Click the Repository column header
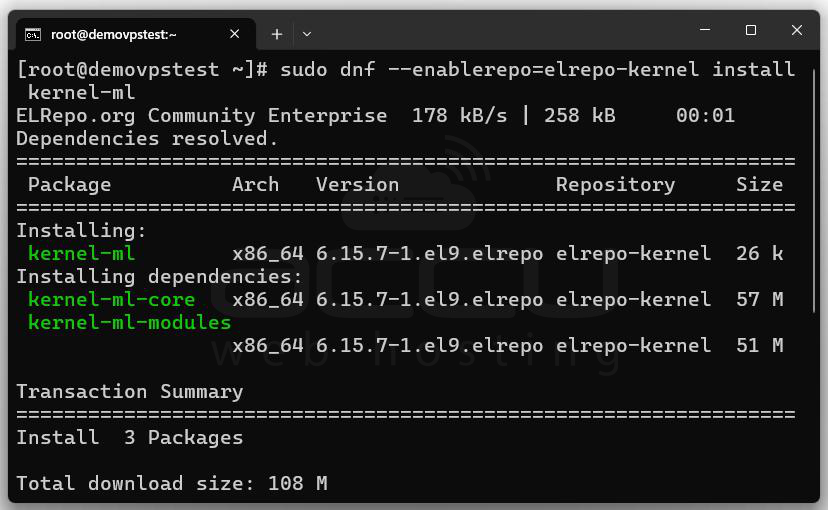Viewport: 828px width, 510px height. pos(615,185)
